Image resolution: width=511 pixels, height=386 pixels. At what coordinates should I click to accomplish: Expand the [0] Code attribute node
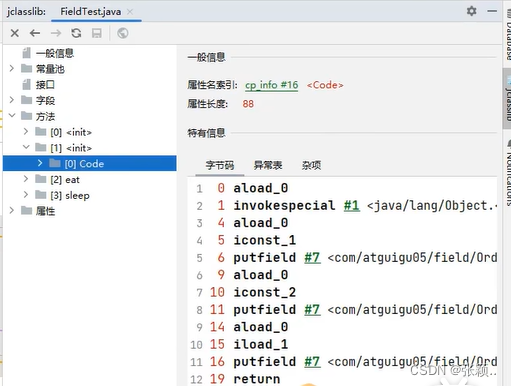pyautogui.click(x=40, y=163)
